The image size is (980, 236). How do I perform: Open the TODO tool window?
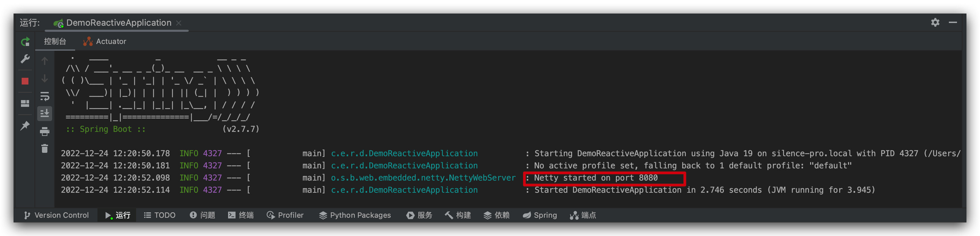coord(160,215)
